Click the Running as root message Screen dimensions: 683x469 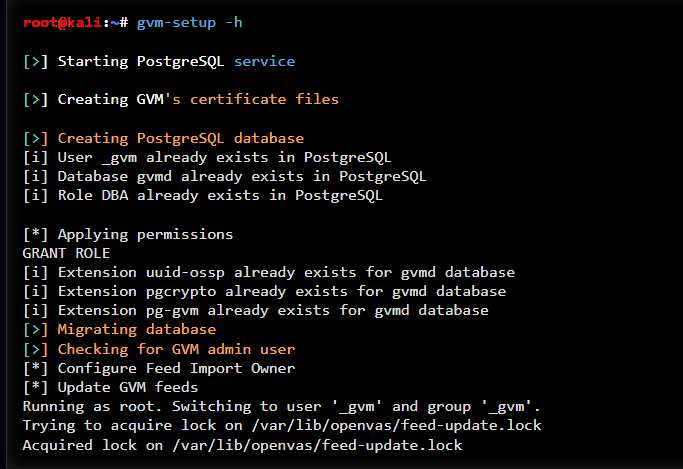tap(281, 406)
